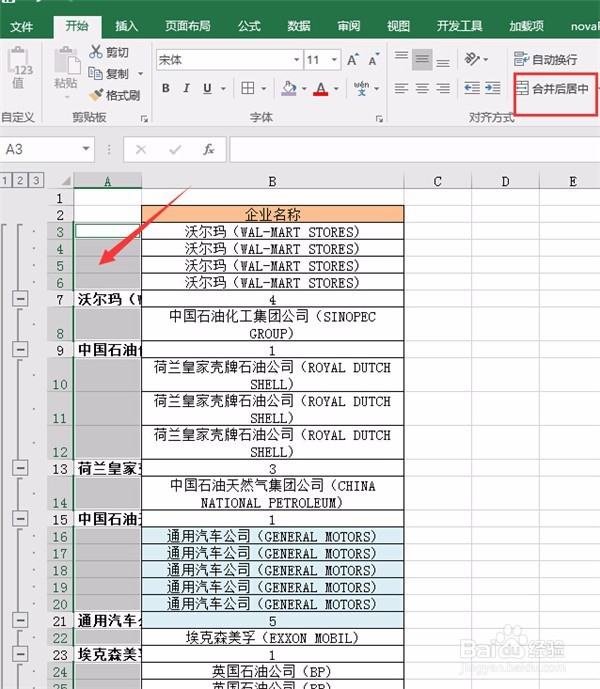
Task: Show outline level 3
Action: click(36, 180)
